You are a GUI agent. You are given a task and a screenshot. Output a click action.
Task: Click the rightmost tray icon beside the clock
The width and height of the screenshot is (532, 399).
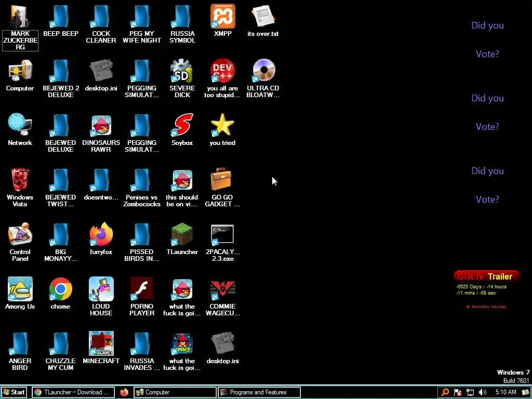coord(526,392)
